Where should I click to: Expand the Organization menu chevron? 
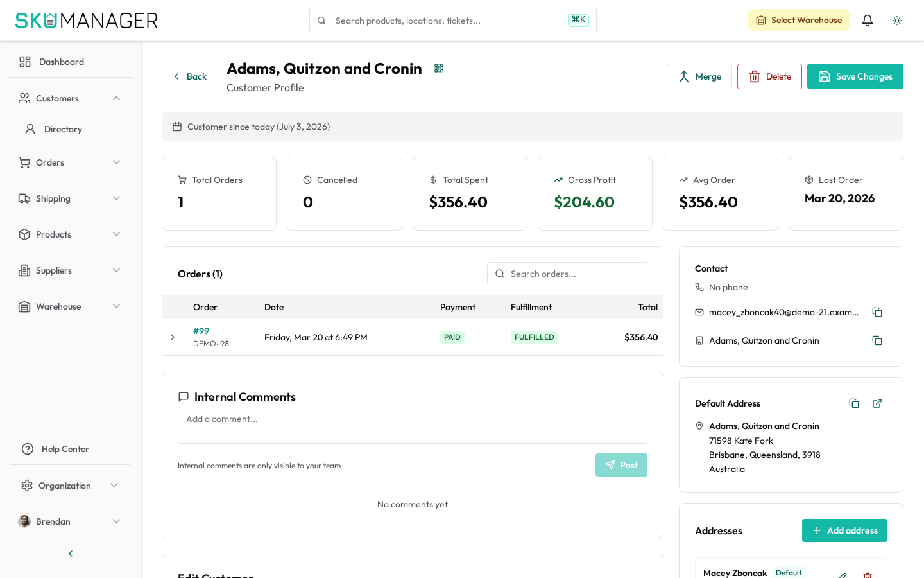114,486
